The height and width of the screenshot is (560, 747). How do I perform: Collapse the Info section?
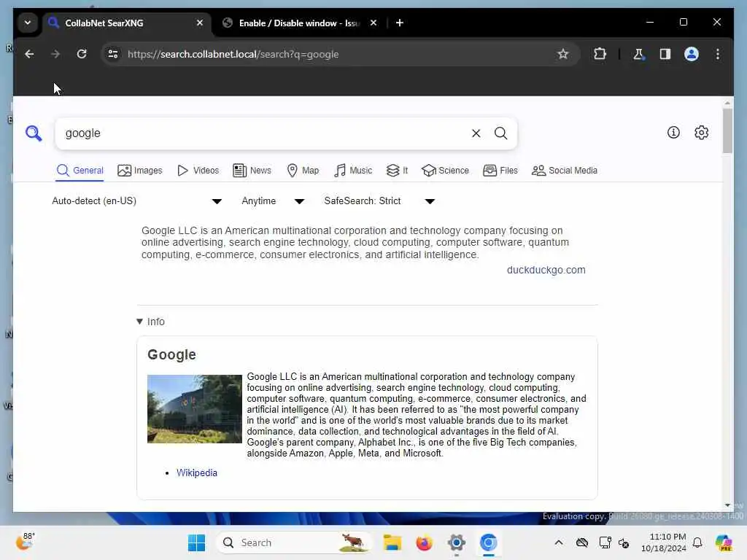click(x=150, y=322)
